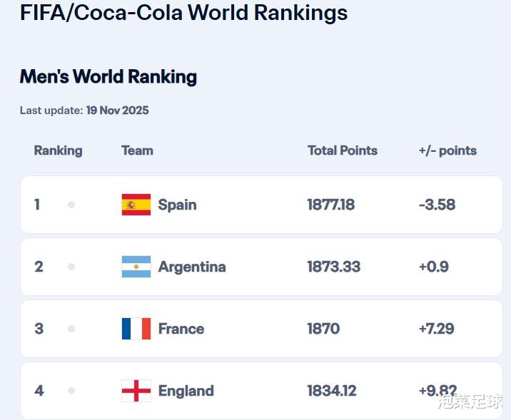Sort by the Total Points column header
511x420 pixels.
coord(343,150)
